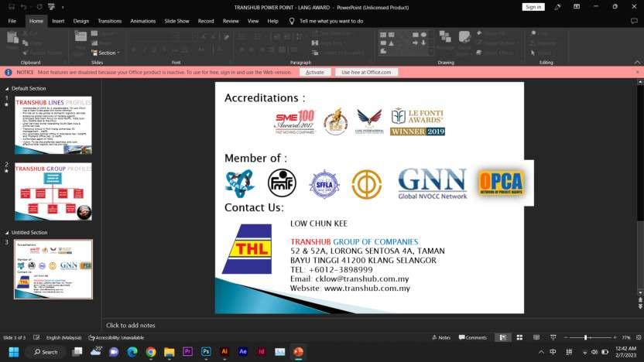Screen dimensions: 644x362
Task: Click the Accreditations heading text
Action: click(265, 97)
